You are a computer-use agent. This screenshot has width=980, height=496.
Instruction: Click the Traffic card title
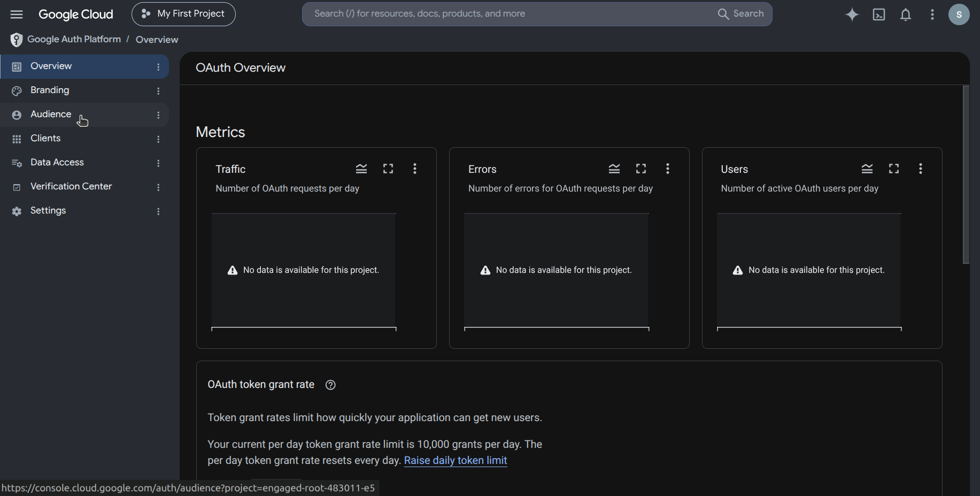(230, 169)
